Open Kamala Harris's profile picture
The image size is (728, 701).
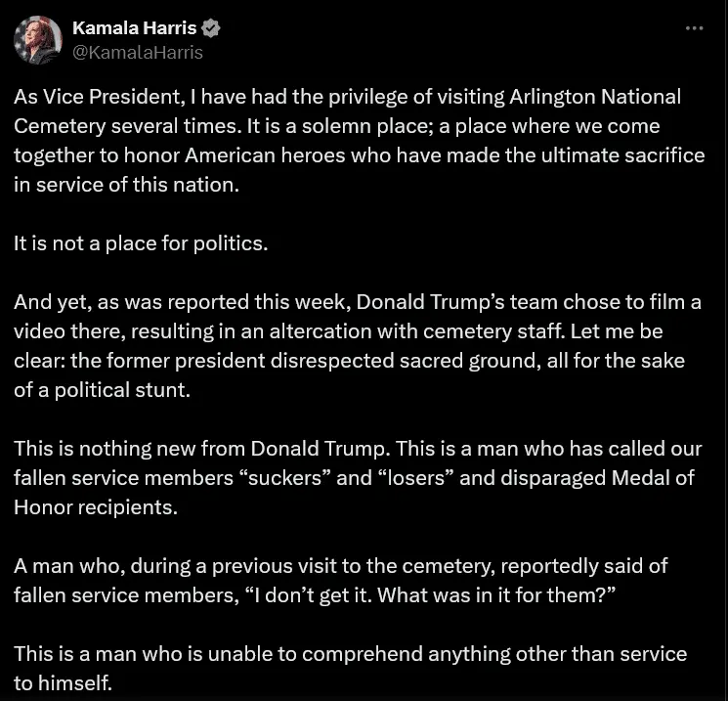[x=38, y=40]
